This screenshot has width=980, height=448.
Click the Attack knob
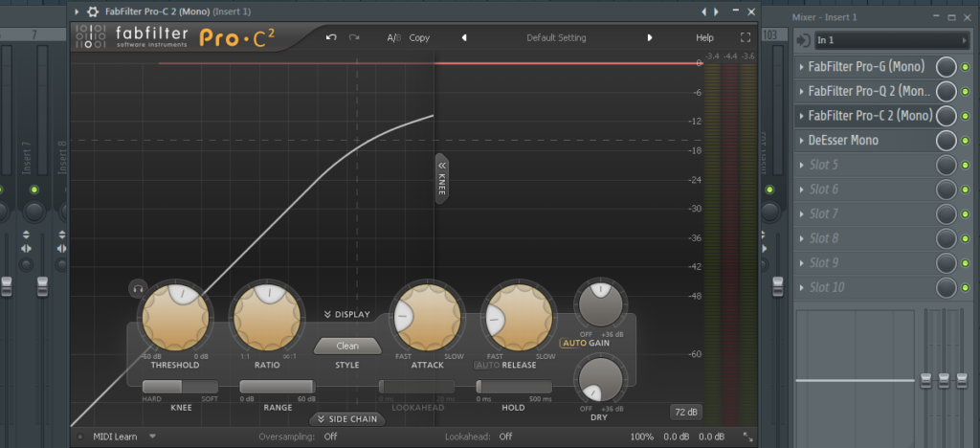tap(428, 317)
